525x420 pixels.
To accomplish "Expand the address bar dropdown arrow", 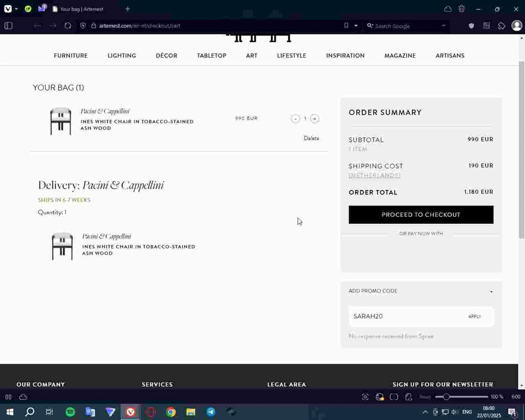I will click(356, 26).
